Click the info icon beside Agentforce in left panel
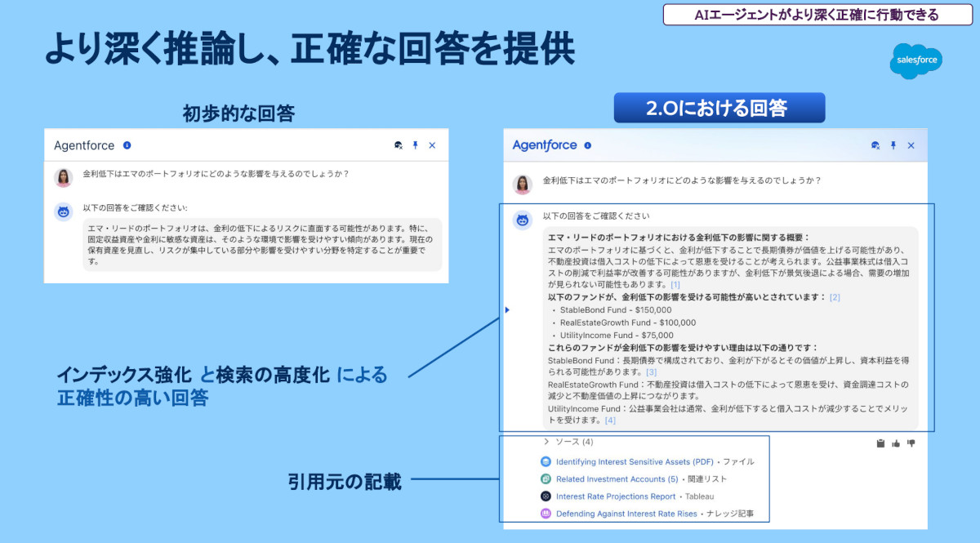Image resolution: width=980 pixels, height=543 pixels. pyautogui.click(x=127, y=145)
